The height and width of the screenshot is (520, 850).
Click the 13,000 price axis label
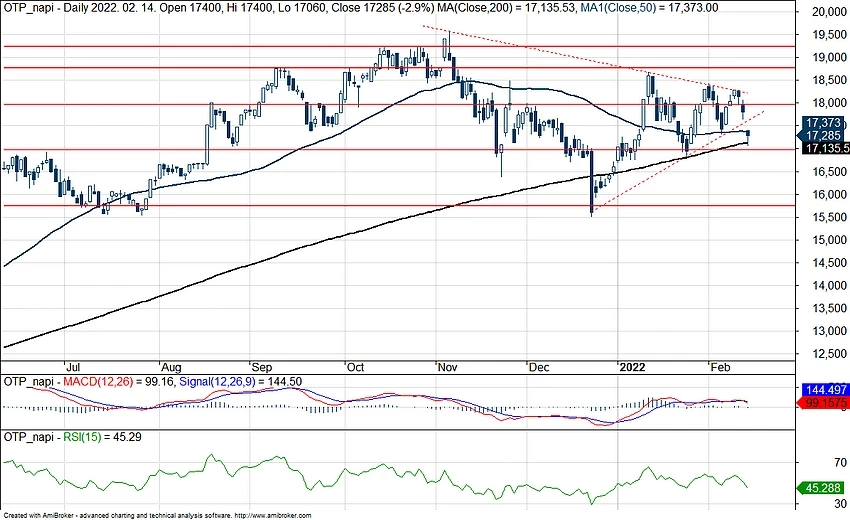pos(829,331)
